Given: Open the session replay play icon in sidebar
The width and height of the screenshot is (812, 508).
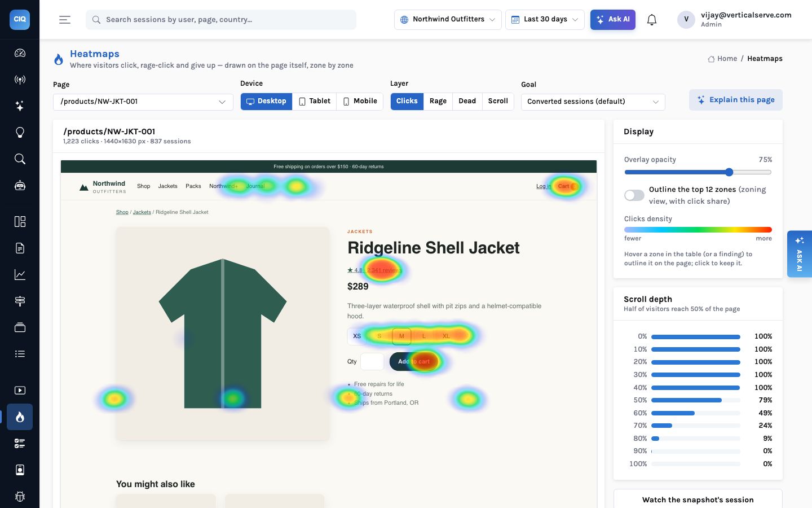Looking at the screenshot, I should point(20,391).
